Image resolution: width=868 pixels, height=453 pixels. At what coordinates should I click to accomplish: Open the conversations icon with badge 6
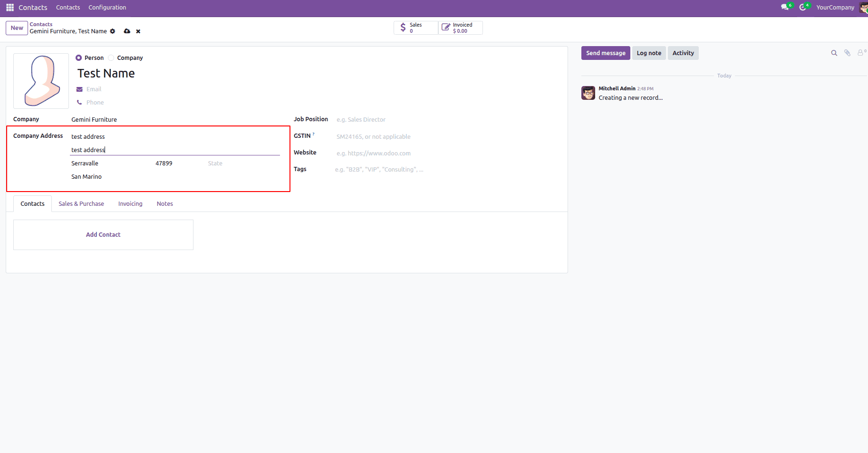pyautogui.click(x=785, y=7)
